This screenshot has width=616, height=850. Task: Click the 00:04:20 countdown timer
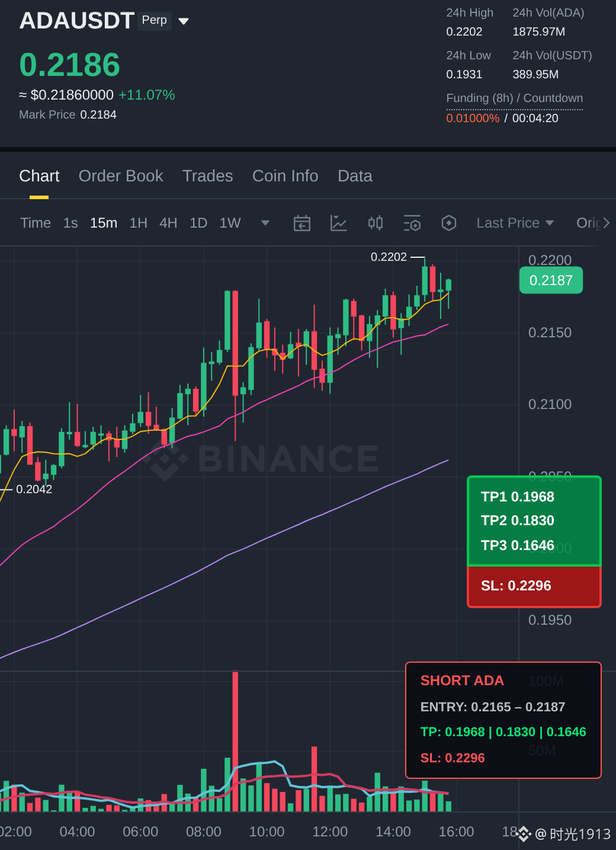535,118
